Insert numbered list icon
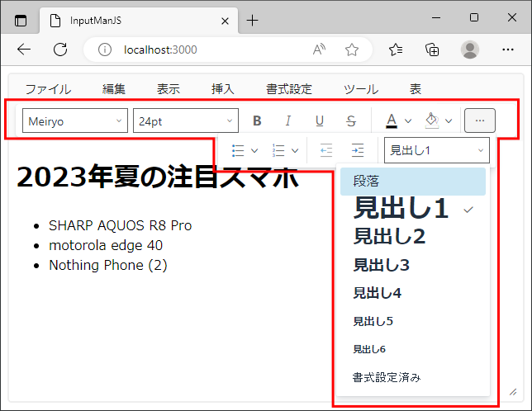The image size is (532, 411). tap(278, 150)
